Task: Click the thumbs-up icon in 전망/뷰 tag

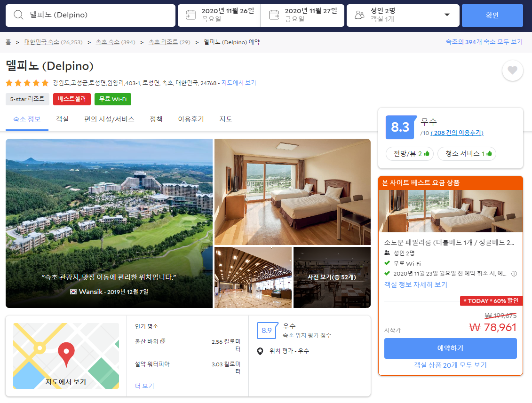Action: click(427, 154)
